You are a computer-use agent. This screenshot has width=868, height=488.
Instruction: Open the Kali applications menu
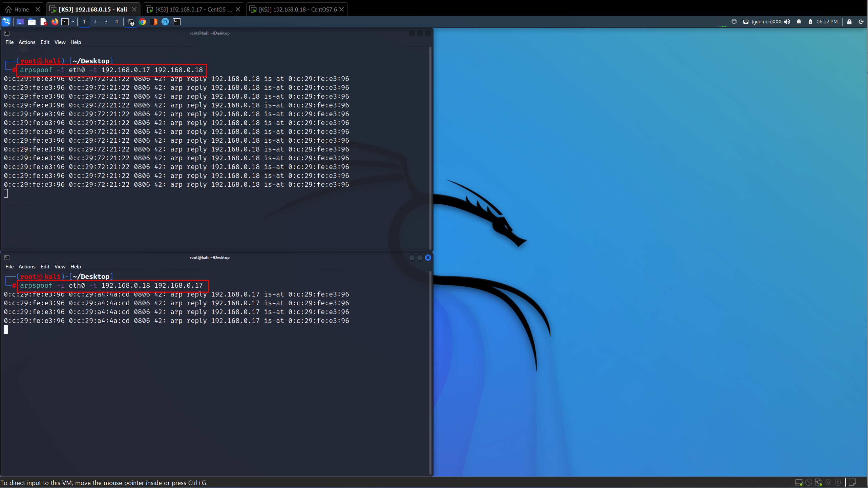pos(6,22)
